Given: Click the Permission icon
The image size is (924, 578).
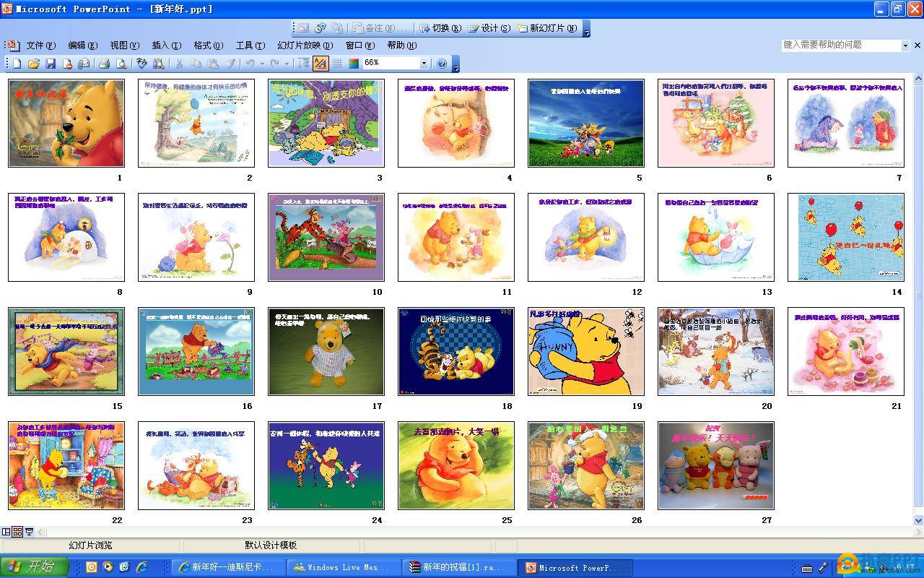Looking at the screenshot, I should coord(67,64).
